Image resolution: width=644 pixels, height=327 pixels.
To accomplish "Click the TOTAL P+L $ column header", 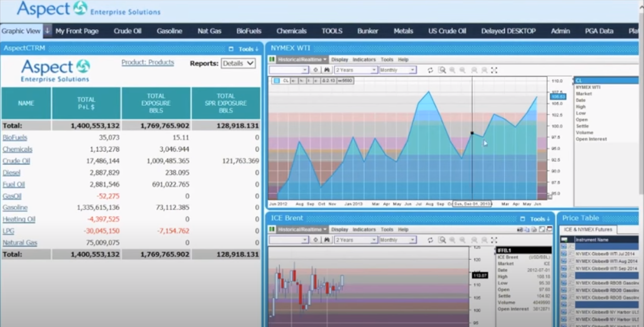I will click(86, 103).
